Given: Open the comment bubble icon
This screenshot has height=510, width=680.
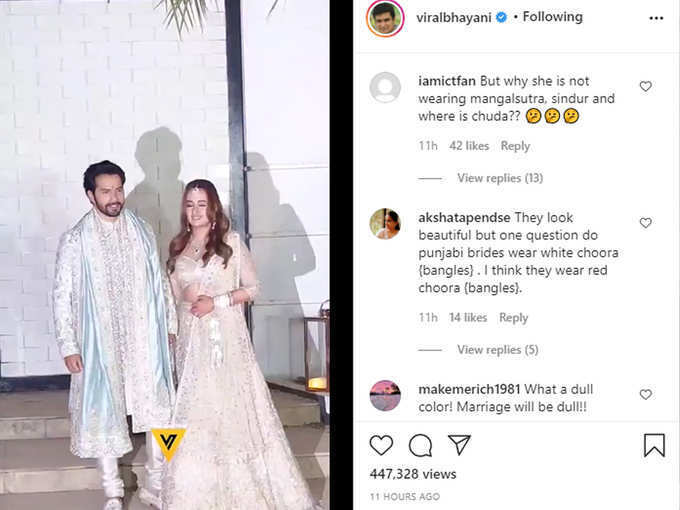Looking at the screenshot, I should point(420,445).
